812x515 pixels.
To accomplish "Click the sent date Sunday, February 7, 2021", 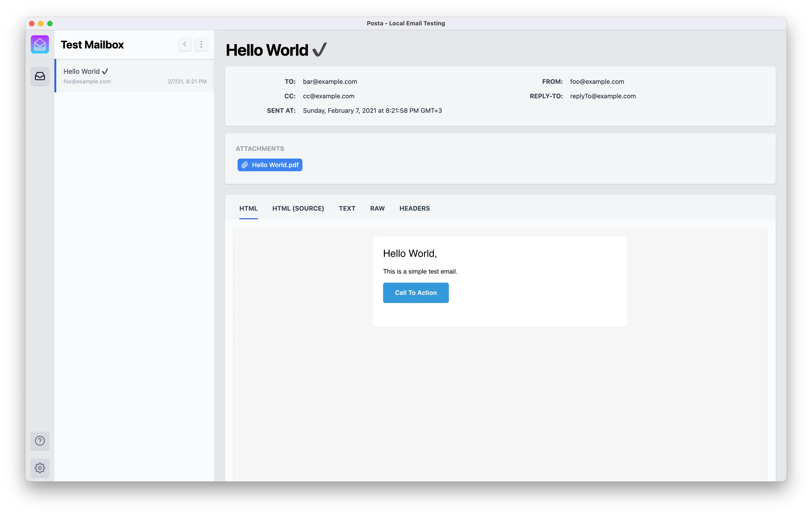I will pyautogui.click(x=372, y=111).
